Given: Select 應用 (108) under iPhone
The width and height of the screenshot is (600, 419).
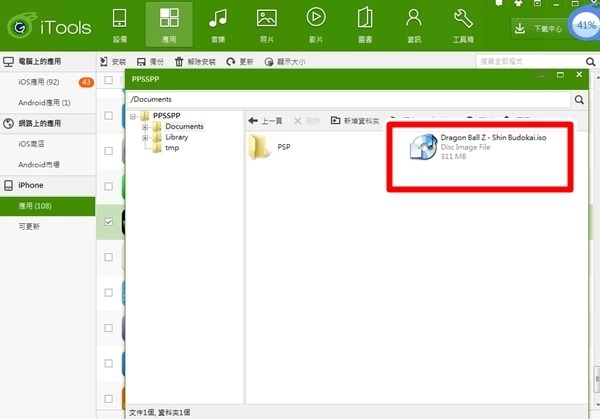Looking at the screenshot, I should 47,206.
